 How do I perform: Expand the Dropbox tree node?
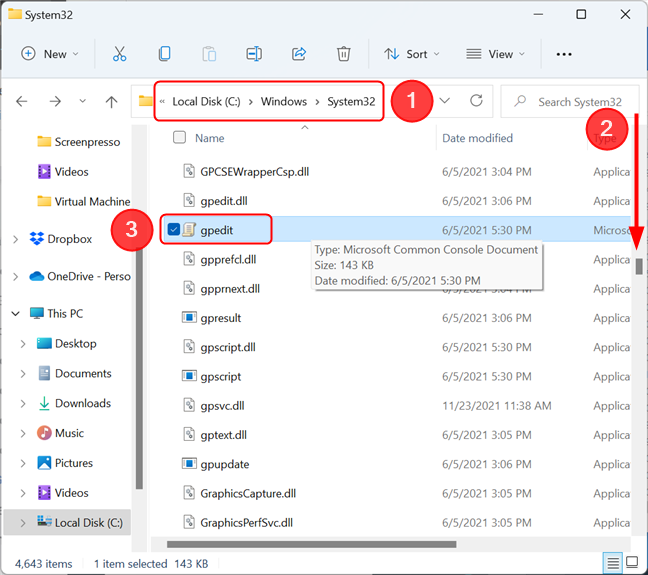click(x=15, y=239)
